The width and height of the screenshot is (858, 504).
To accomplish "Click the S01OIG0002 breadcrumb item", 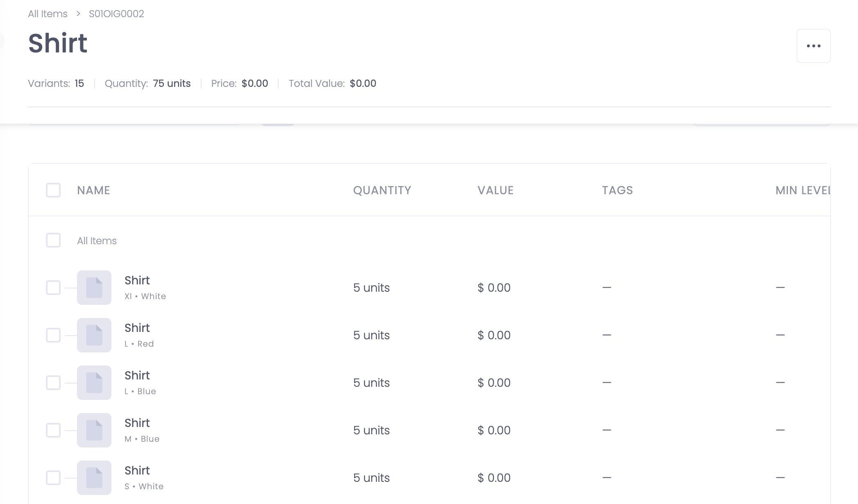I will point(116,14).
